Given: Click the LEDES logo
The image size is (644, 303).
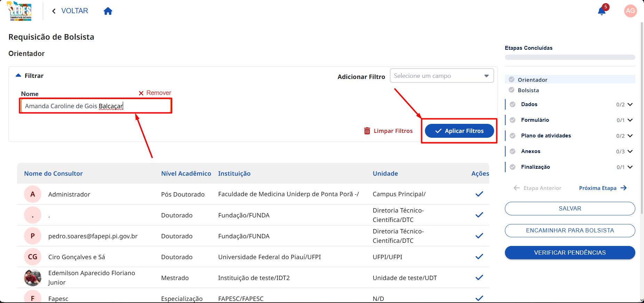Looking at the screenshot, I should pos(20,11).
